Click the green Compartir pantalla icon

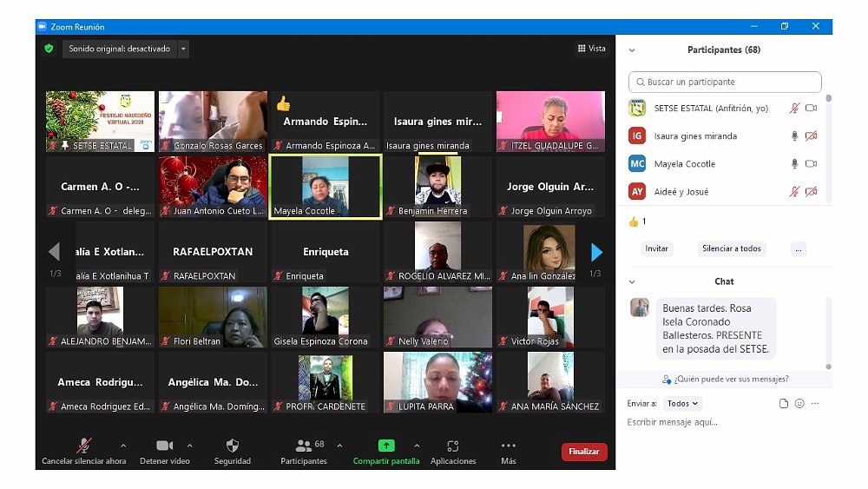click(x=386, y=446)
